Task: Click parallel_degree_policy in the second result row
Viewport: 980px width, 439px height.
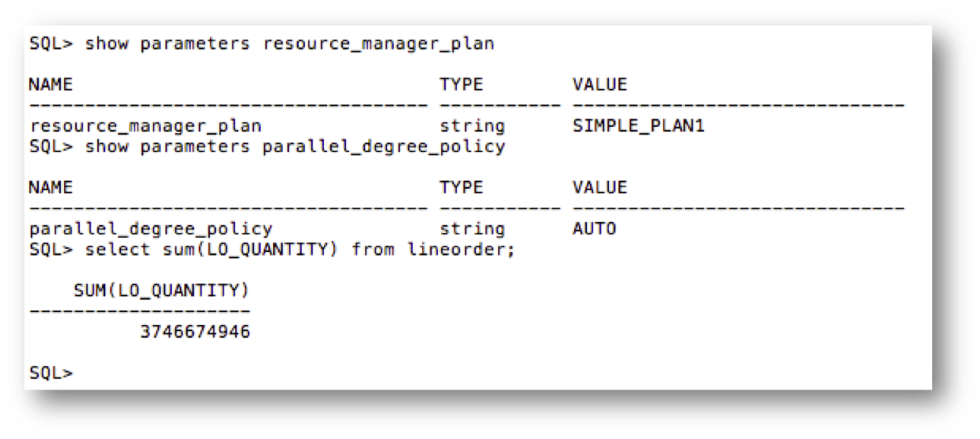Action: [151, 229]
